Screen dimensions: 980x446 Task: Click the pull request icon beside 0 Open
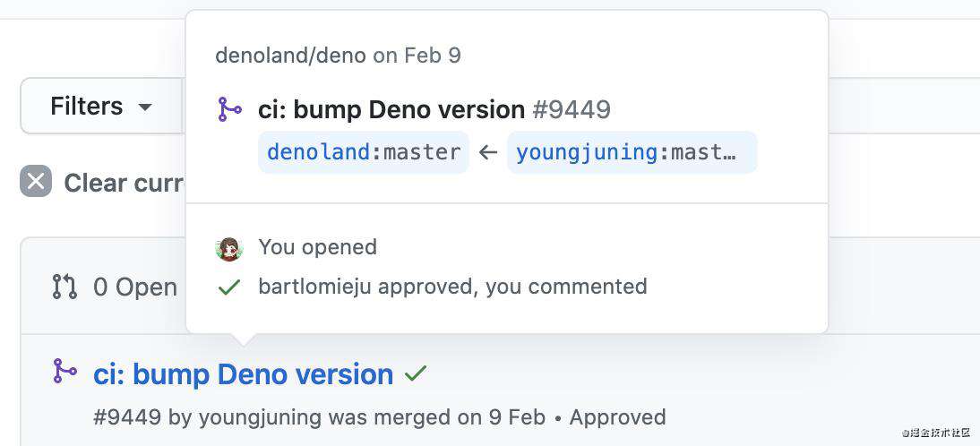click(x=64, y=287)
